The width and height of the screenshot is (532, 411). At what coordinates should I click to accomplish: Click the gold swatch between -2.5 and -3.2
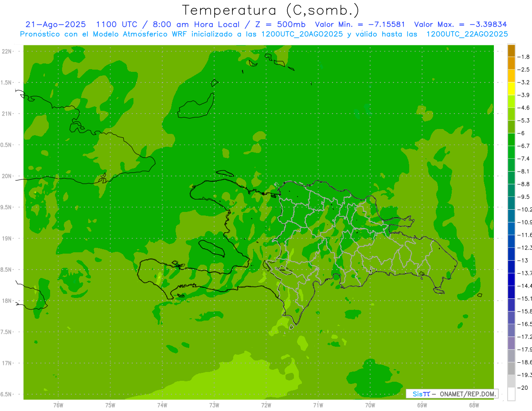tap(511, 76)
